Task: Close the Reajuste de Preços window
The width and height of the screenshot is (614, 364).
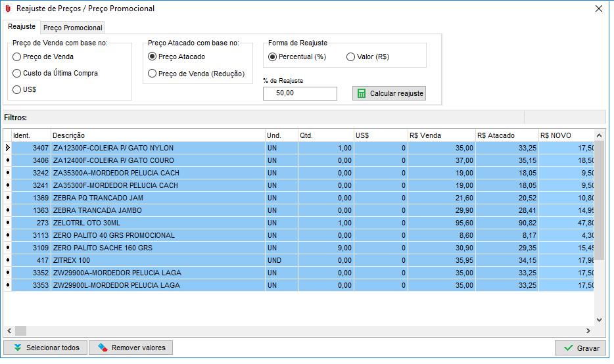Action: click(x=598, y=9)
